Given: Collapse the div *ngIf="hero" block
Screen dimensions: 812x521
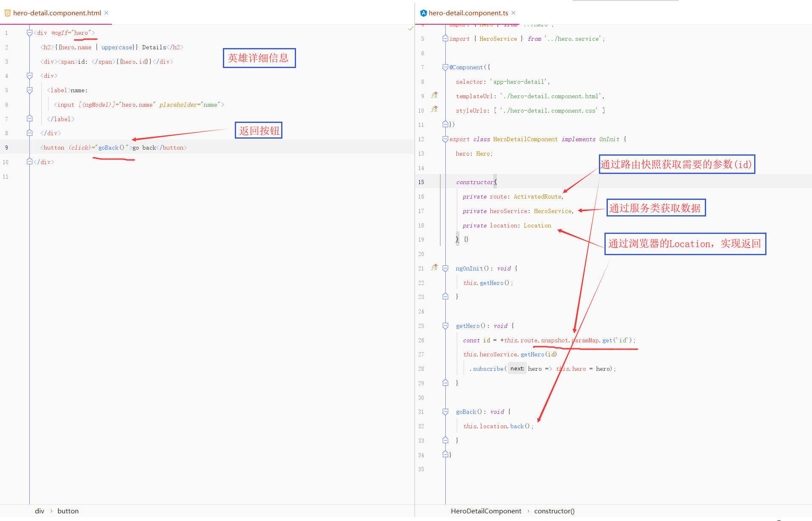Looking at the screenshot, I should point(29,33).
